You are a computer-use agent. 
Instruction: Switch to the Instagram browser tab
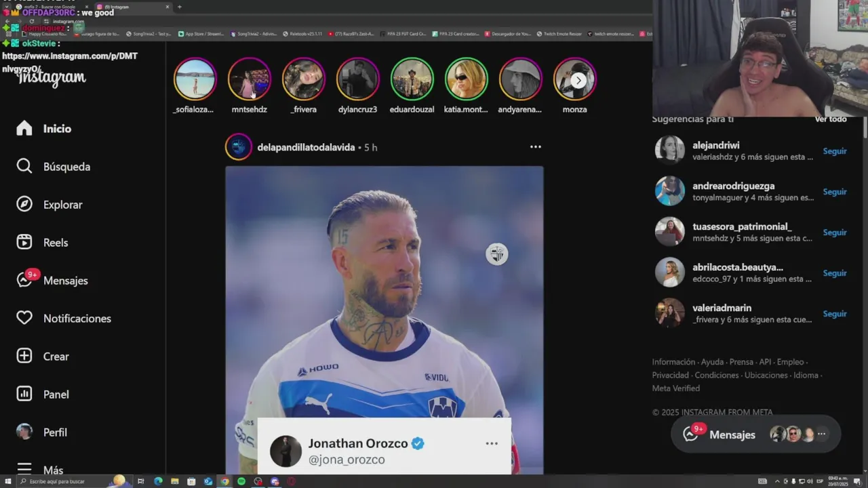pyautogui.click(x=132, y=7)
